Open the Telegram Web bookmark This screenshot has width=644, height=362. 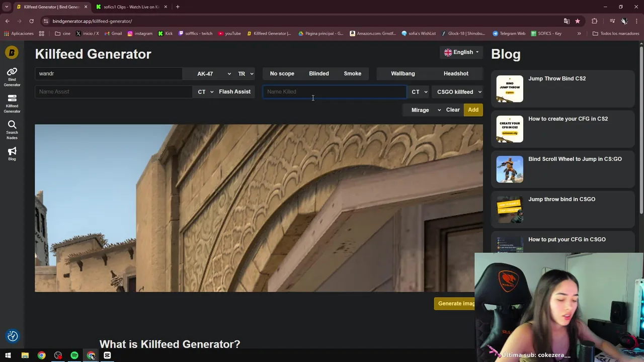pyautogui.click(x=509, y=33)
